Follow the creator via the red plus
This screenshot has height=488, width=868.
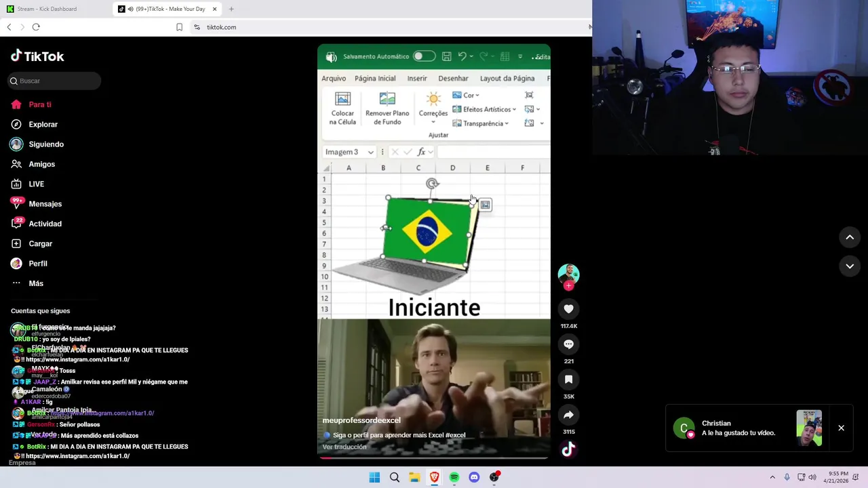(568, 285)
